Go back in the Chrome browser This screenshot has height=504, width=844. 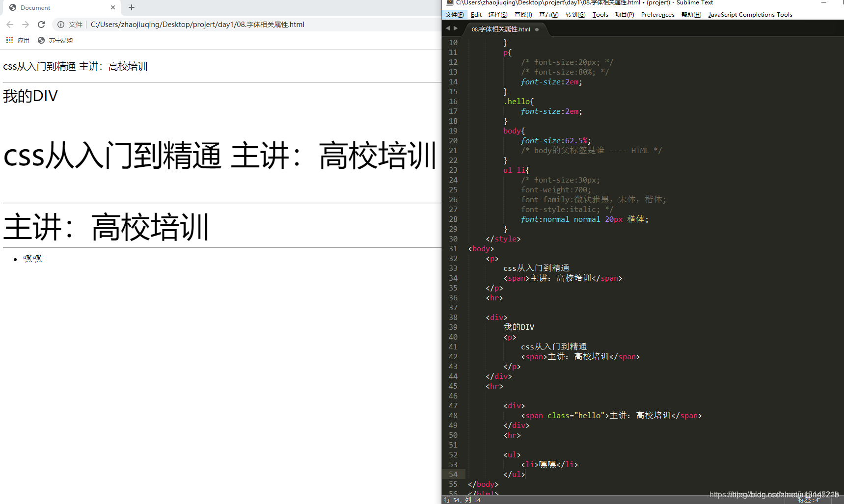(x=10, y=25)
